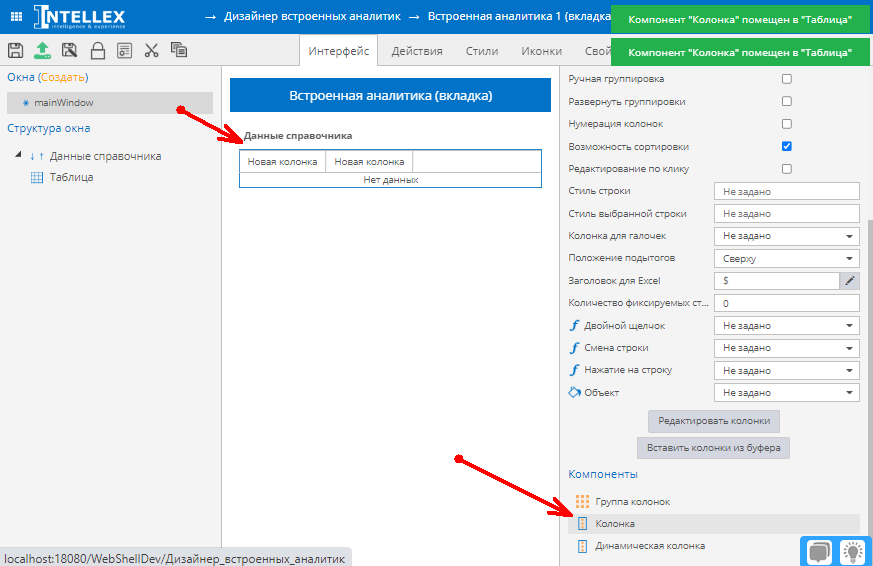873x566 pixels.
Task: Click the Нет данных table row
Action: click(390, 180)
